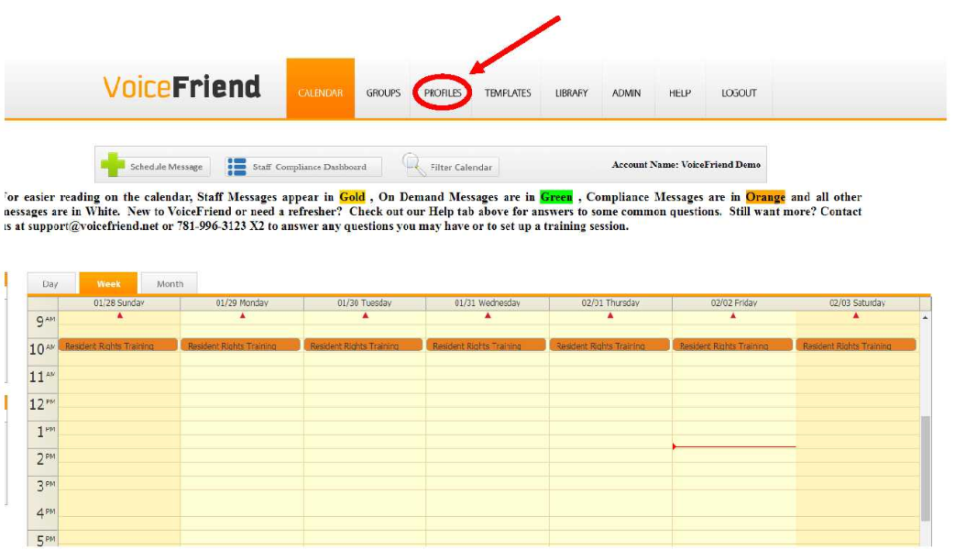This screenshot has width=966, height=560.
Task: Open the Calendar tab
Action: (321, 88)
